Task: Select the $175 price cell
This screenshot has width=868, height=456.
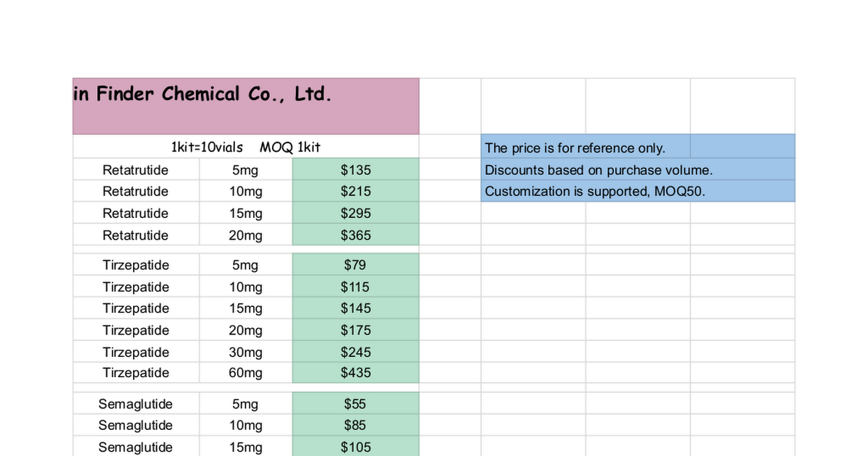Action: tap(356, 330)
